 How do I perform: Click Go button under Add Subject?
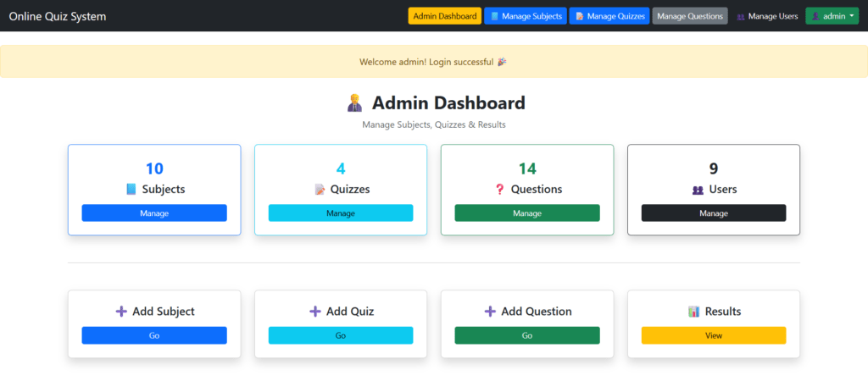pos(154,335)
